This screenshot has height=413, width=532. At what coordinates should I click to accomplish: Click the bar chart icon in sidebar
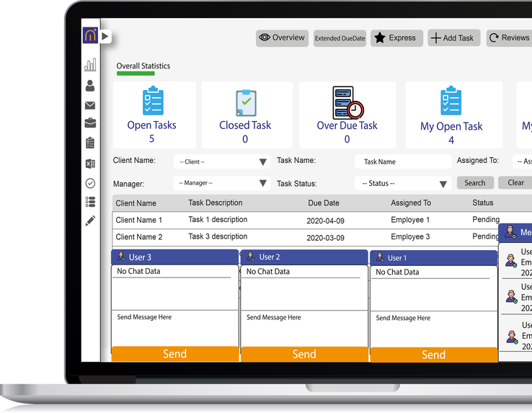(x=90, y=66)
